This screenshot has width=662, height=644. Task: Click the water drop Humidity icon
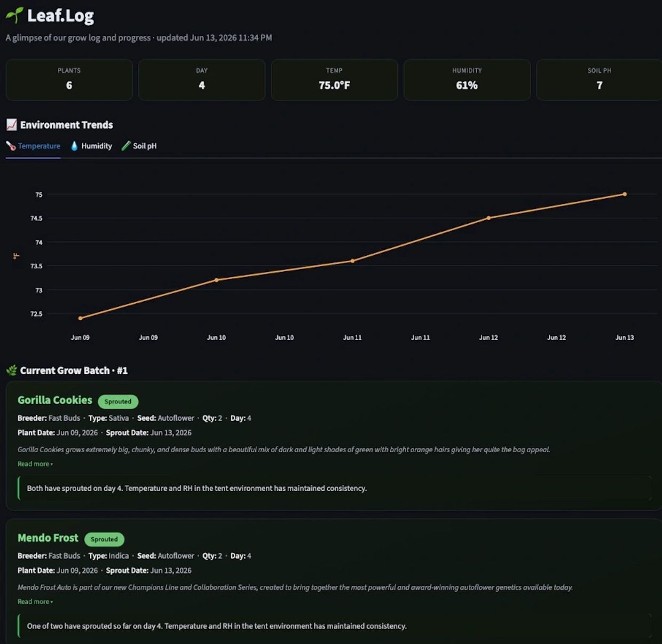click(74, 146)
